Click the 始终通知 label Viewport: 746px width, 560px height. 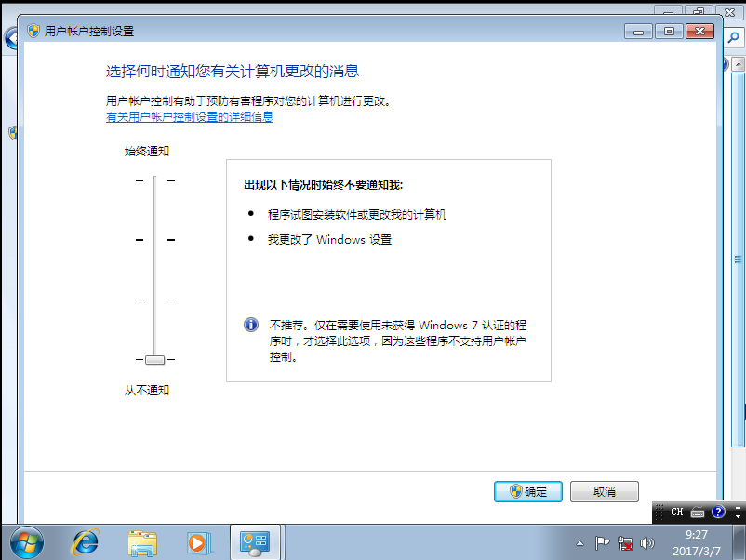tap(147, 152)
